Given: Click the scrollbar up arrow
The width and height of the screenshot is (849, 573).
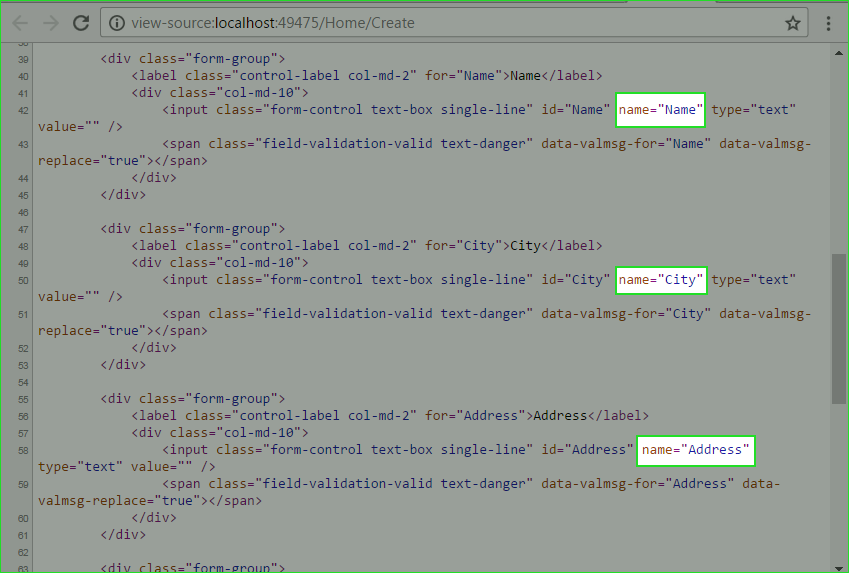Looking at the screenshot, I should 839,53.
